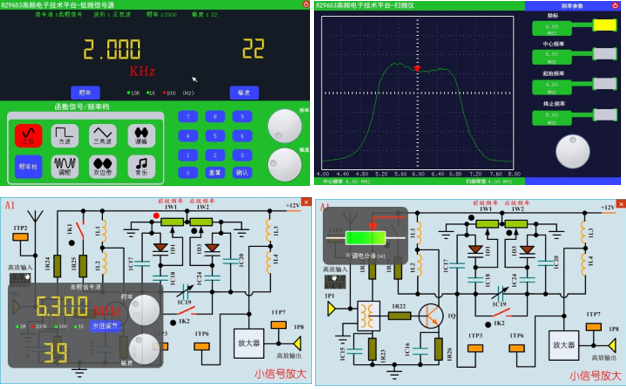Click the green variable resistor 1W1 slider
The width and height of the screenshot is (626, 389).
point(365,238)
